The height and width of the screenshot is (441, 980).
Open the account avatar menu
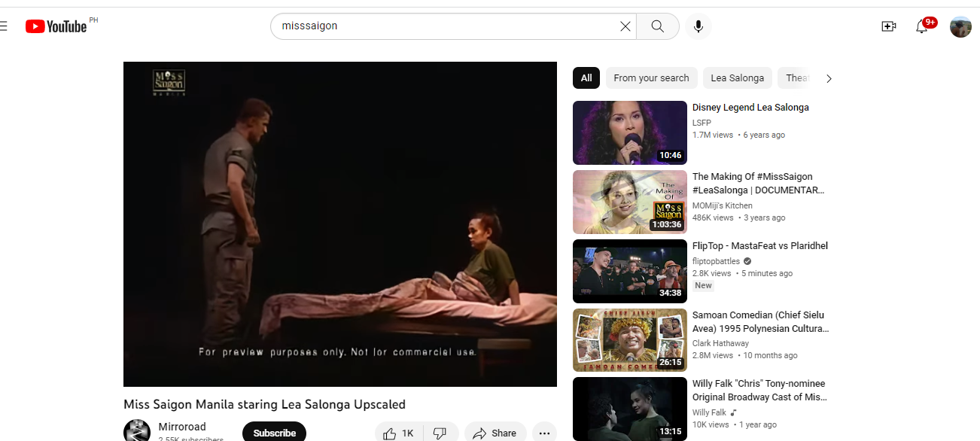pos(960,26)
